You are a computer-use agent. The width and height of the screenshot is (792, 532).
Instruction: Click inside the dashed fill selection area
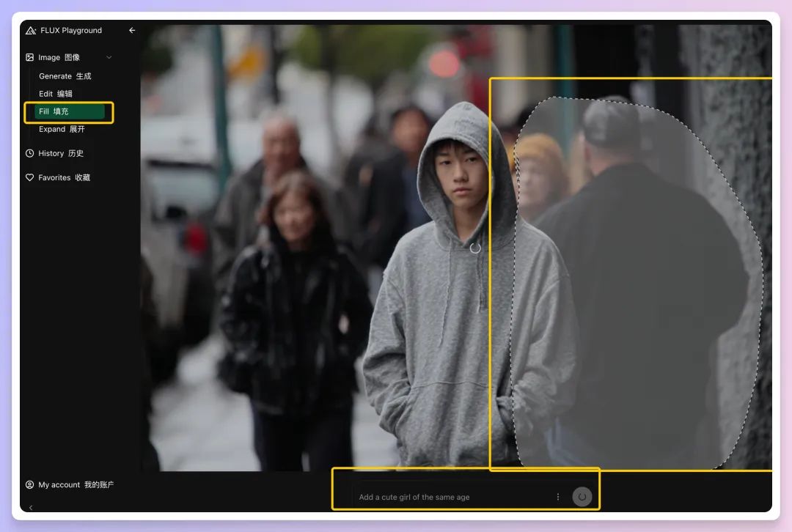637,283
